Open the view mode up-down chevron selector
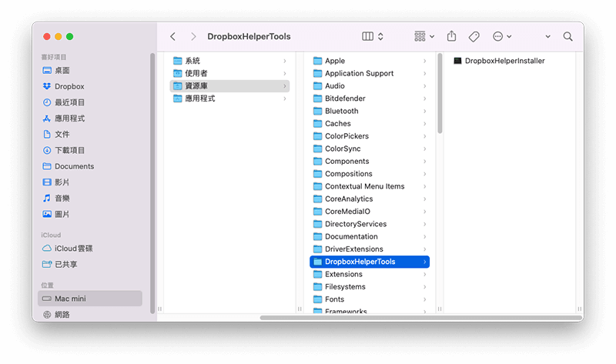Viewport: 616px width, 364px height. [380, 36]
